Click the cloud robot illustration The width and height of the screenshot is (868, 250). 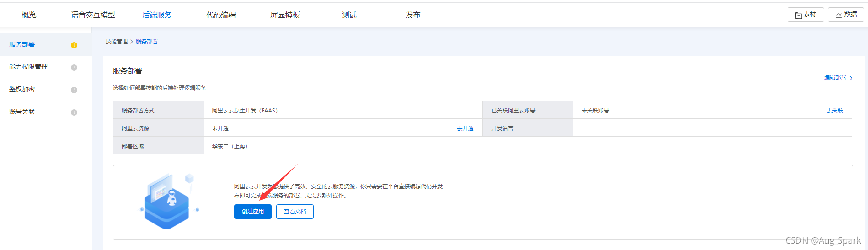tap(169, 201)
